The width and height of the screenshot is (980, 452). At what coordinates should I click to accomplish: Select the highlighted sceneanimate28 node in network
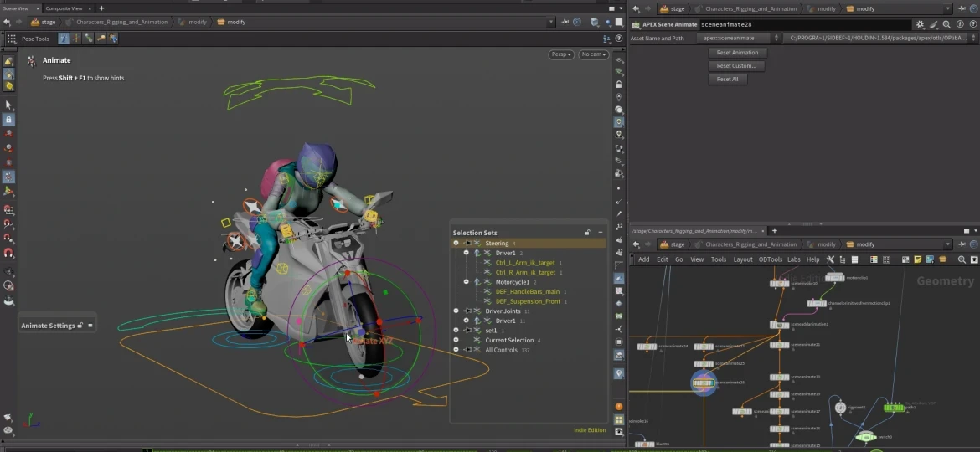coord(703,383)
